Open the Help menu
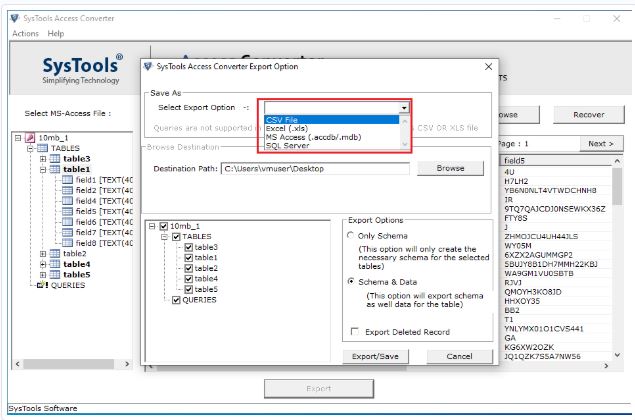 pyautogui.click(x=56, y=34)
